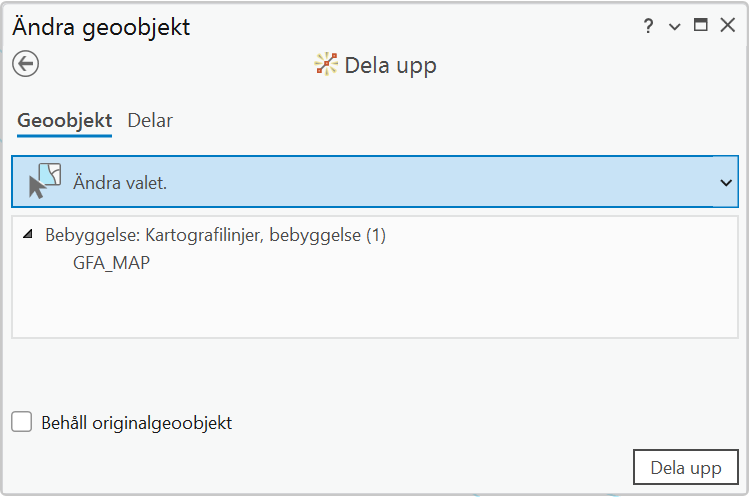750x497 pixels.
Task: Click the empty area below GFA_MAP
Action: point(374,308)
